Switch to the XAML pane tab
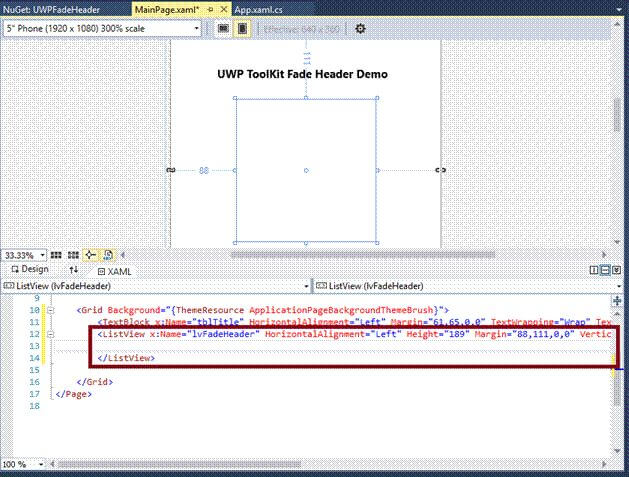Viewport: 629px width, 477px height. [115, 272]
